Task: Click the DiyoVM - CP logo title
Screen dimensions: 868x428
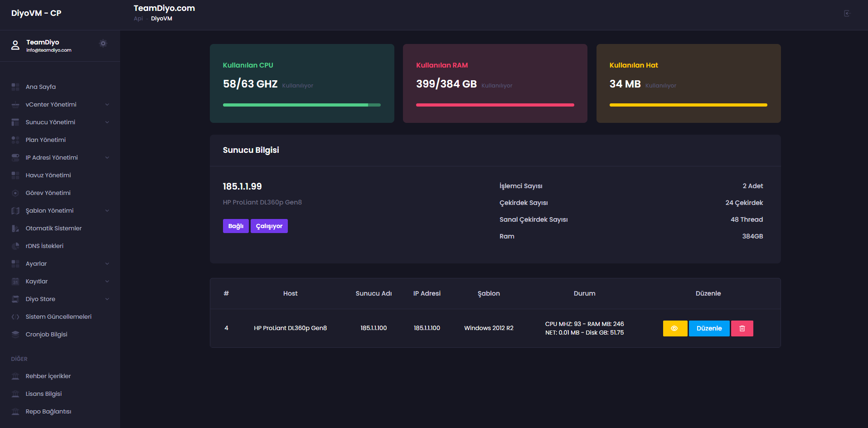Action: point(36,13)
